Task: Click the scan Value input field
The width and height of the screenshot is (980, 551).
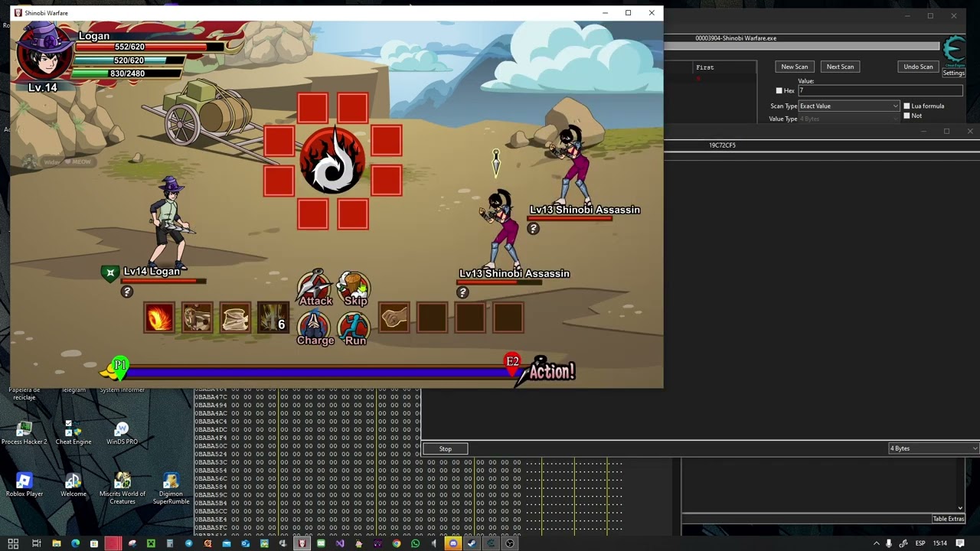Action: (x=880, y=90)
